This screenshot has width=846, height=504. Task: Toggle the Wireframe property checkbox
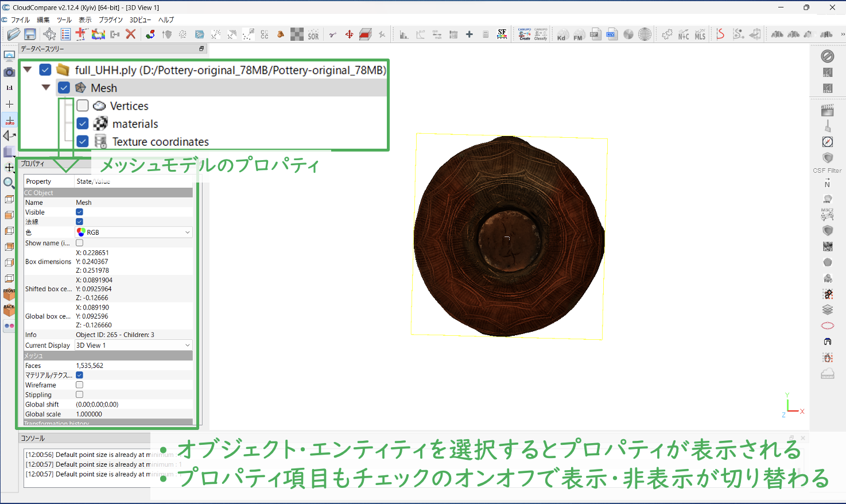point(80,385)
